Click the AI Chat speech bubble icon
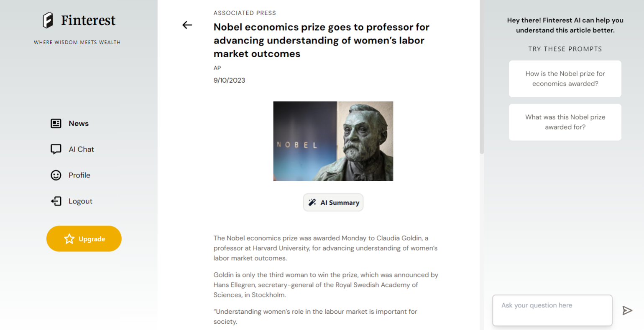This screenshot has width=644, height=330. (56, 149)
